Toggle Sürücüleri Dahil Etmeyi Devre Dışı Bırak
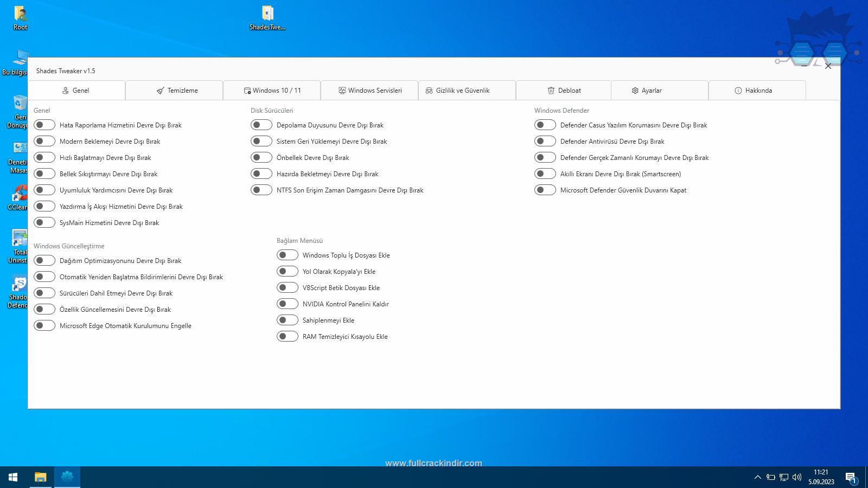 coord(44,293)
